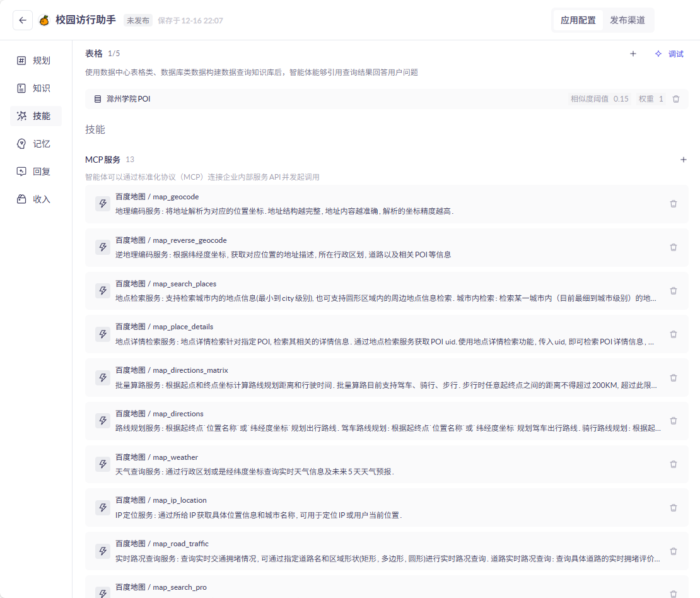Click the 保存于 12-16 22:07 timestamp
Image resolution: width=700 pixels, height=598 pixels.
click(190, 21)
